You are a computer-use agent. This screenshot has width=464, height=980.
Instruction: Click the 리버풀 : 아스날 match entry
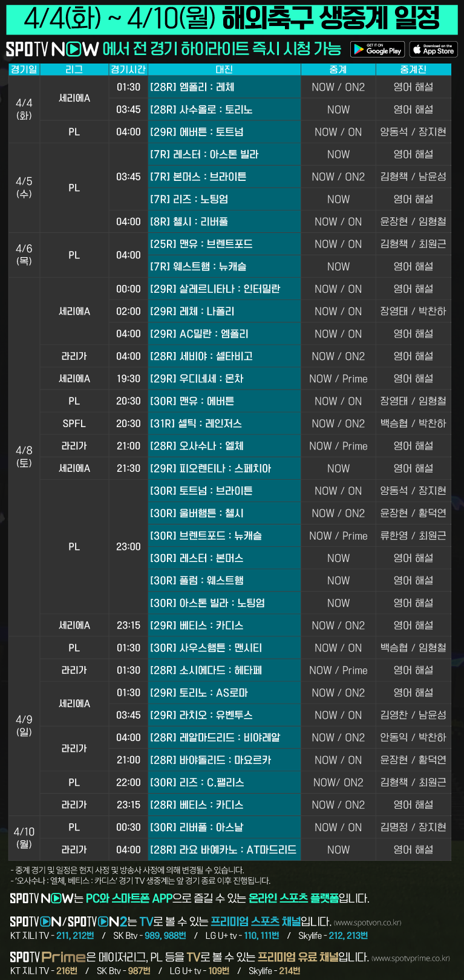tap(224, 827)
